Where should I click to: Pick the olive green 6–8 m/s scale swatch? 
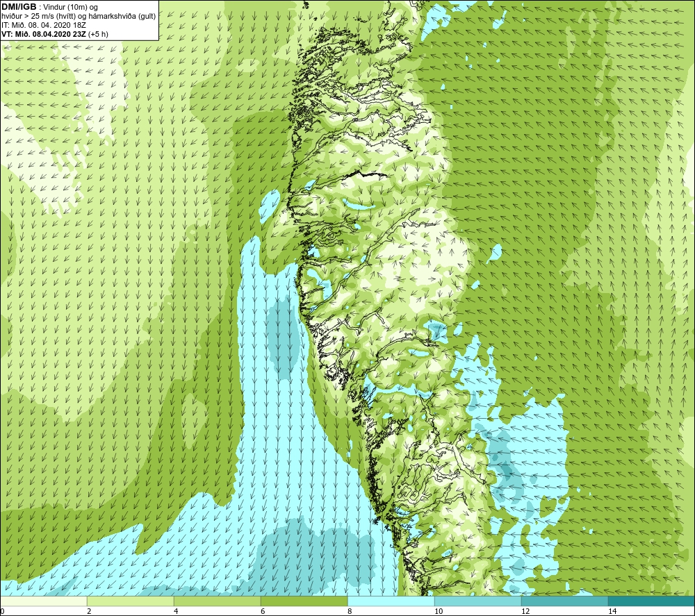pos(304,601)
